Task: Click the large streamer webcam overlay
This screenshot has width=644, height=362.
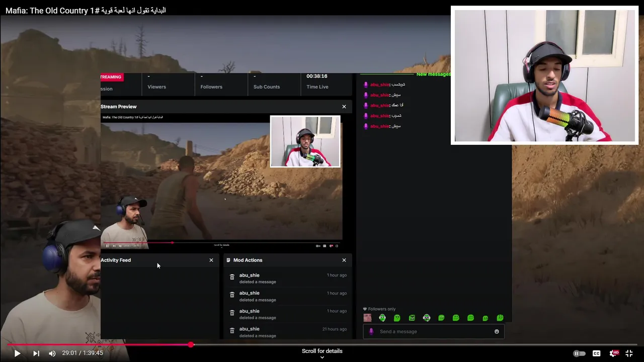Action: [x=544, y=75]
